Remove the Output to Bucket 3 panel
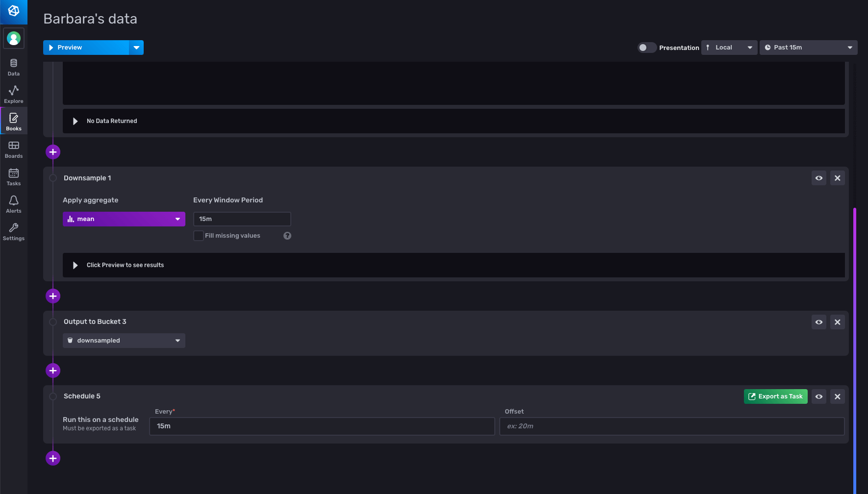 pos(838,322)
